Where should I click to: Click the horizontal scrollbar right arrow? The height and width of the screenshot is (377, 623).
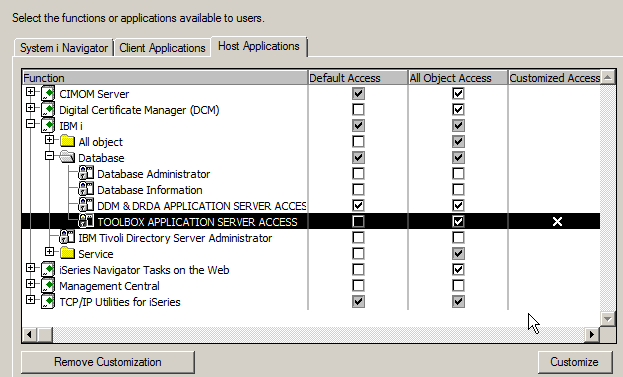point(592,334)
